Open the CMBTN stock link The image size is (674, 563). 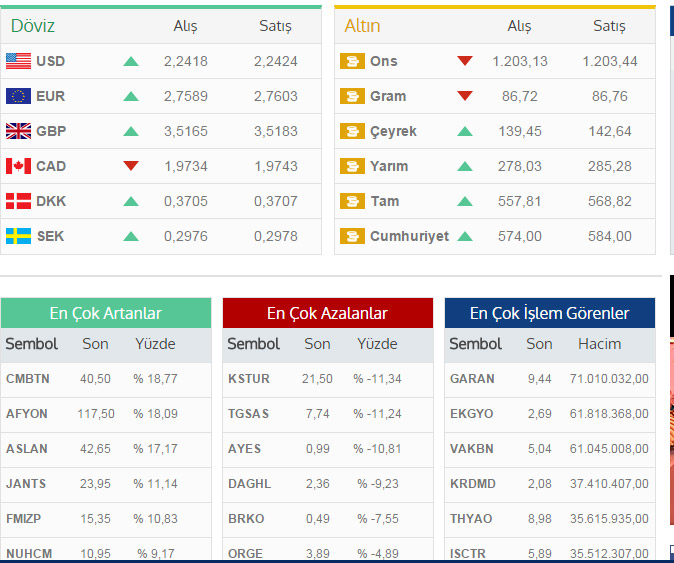click(x=28, y=379)
